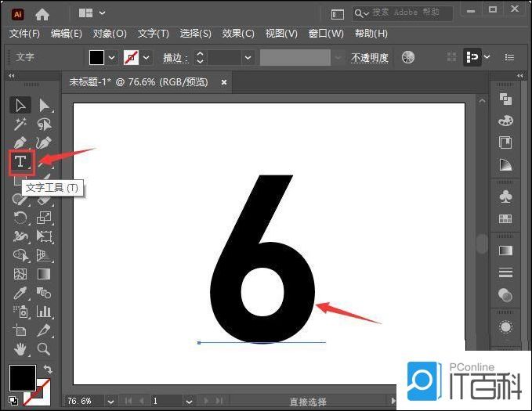Click the toolbar fill color swatch

(x=96, y=58)
